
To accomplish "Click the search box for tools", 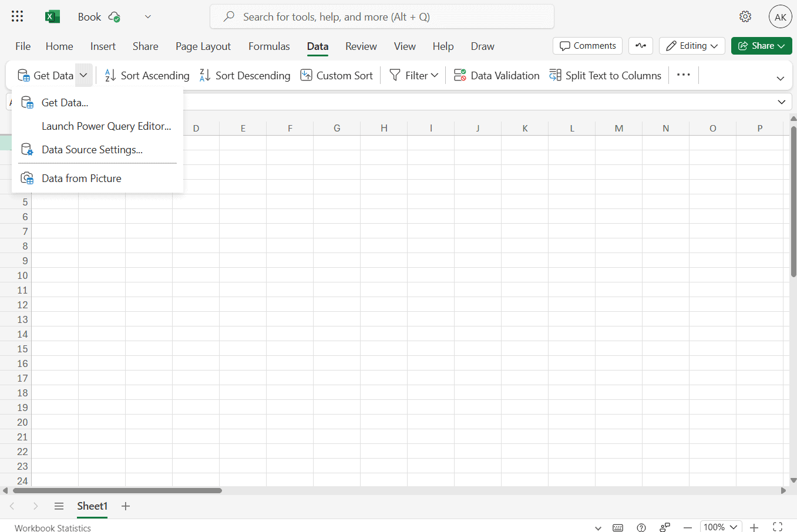I will point(382,17).
